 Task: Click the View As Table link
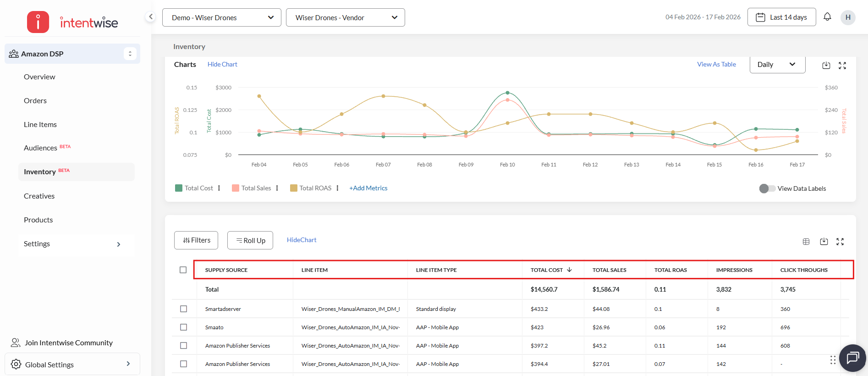(x=716, y=64)
